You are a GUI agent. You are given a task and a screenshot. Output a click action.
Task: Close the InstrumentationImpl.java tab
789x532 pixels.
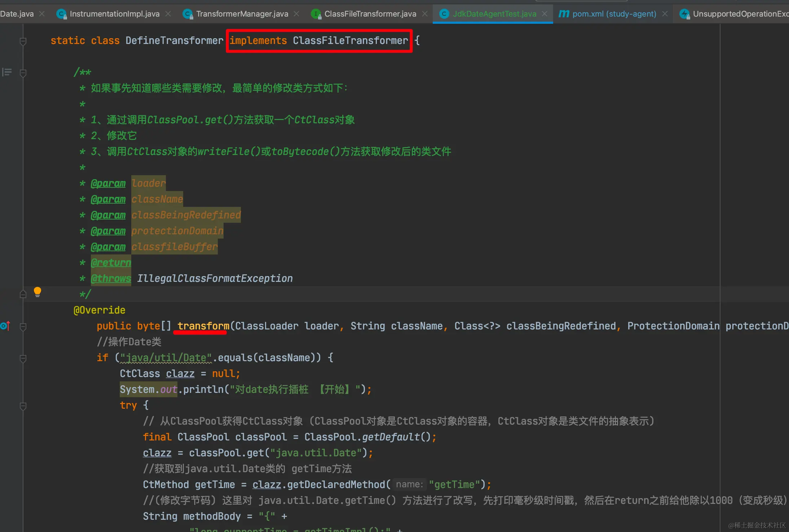[168, 14]
